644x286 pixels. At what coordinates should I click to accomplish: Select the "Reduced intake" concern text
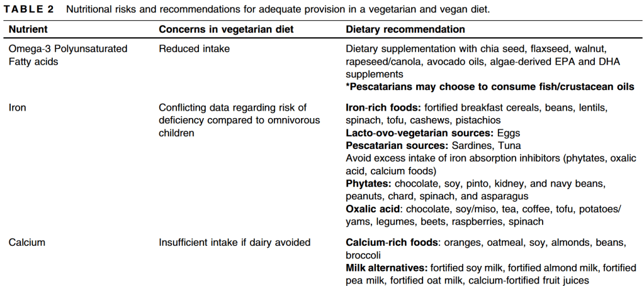point(194,48)
